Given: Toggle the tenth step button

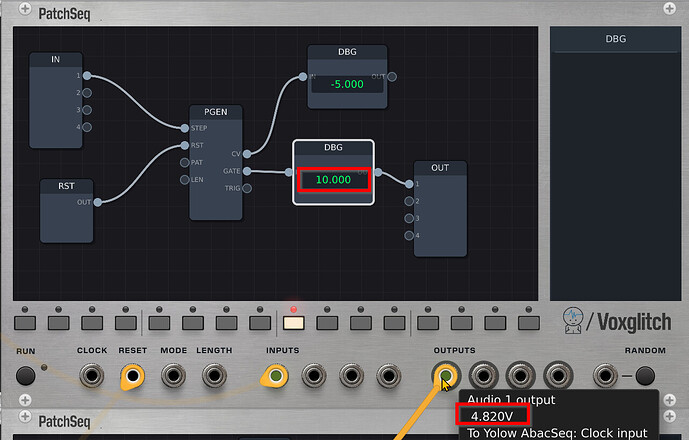Looking at the screenshot, I should click(327, 323).
